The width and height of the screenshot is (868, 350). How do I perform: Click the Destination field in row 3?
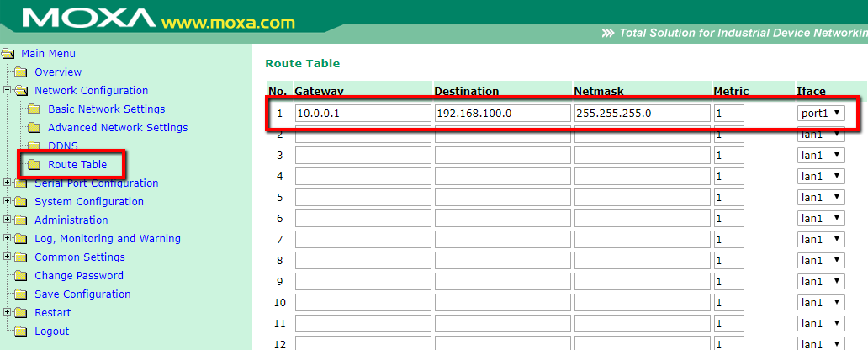[502, 155]
